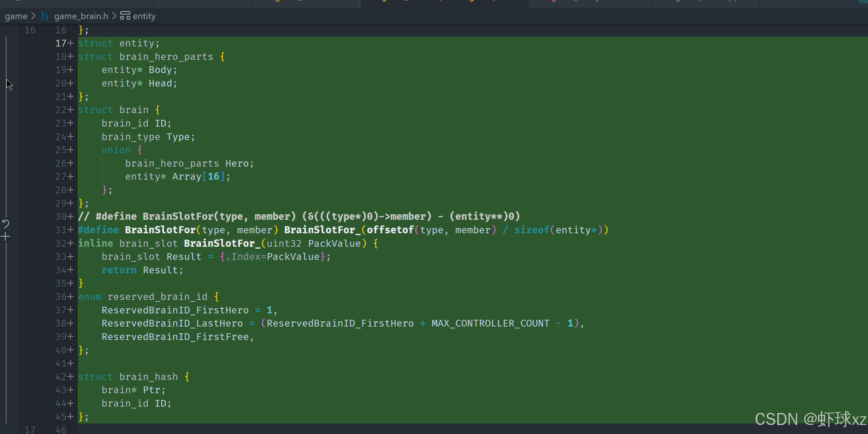Click chevron between game and game_brain.h
The width and height of the screenshot is (868, 434).
pyautogui.click(x=34, y=16)
